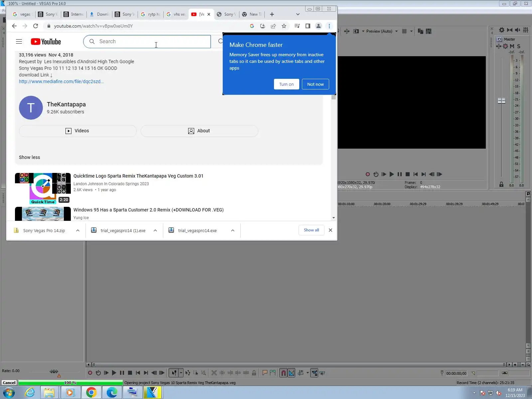
Task: Toggle Dim Output in Master Bus
Action: pos(518,30)
